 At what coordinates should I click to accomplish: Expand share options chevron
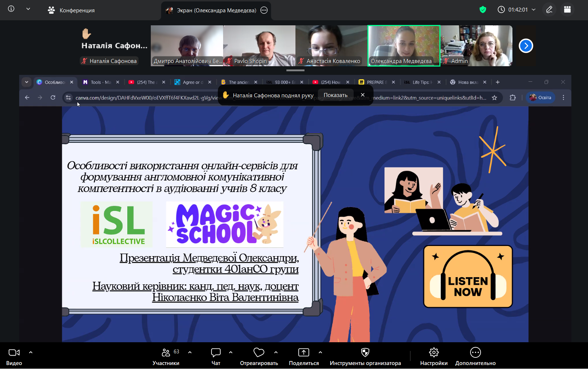[x=320, y=352]
